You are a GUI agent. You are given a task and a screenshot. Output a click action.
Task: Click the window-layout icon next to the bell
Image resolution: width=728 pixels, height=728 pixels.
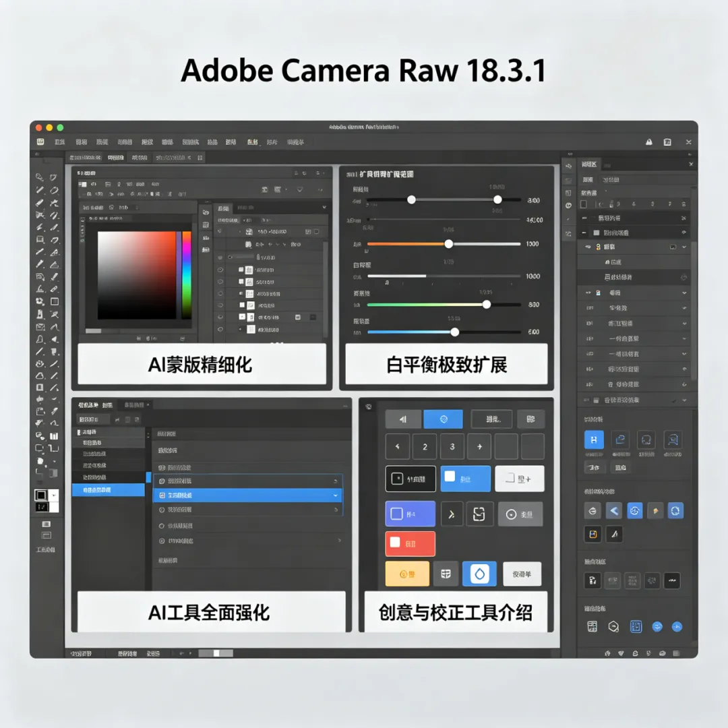pos(667,142)
